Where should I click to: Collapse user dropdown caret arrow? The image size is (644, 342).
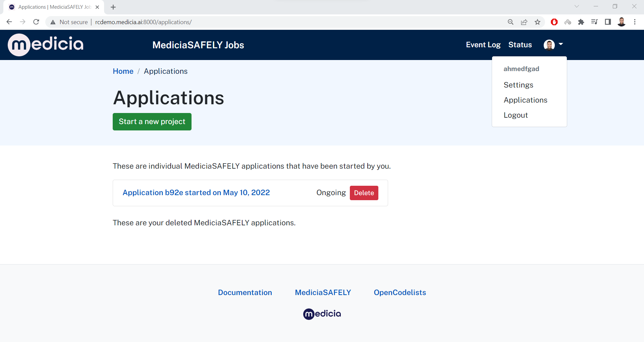(x=561, y=44)
